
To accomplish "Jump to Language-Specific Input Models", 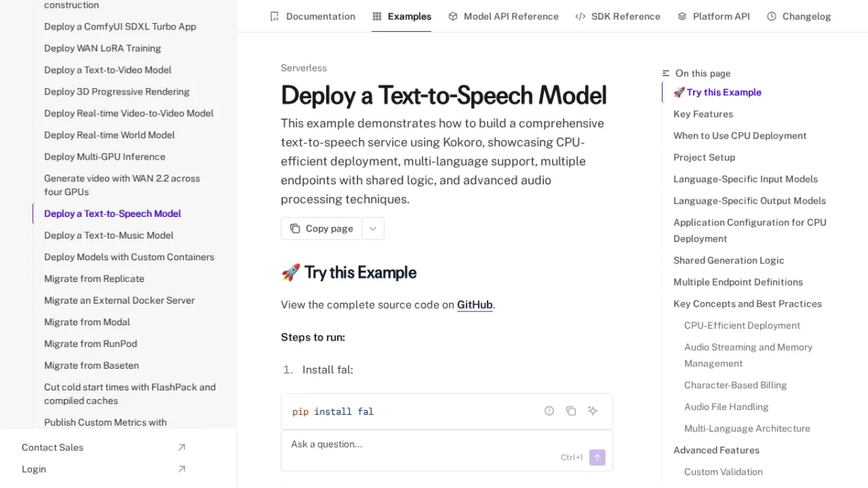I will tap(746, 179).
